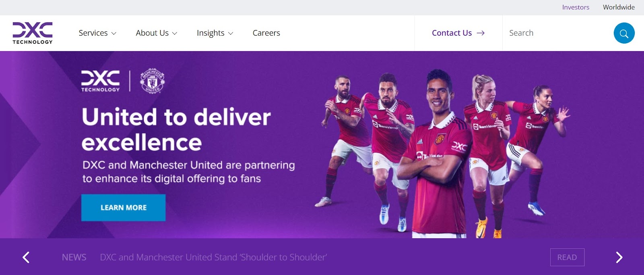
Task: Open the Worldwide link
Action: [x=619, y=7]
